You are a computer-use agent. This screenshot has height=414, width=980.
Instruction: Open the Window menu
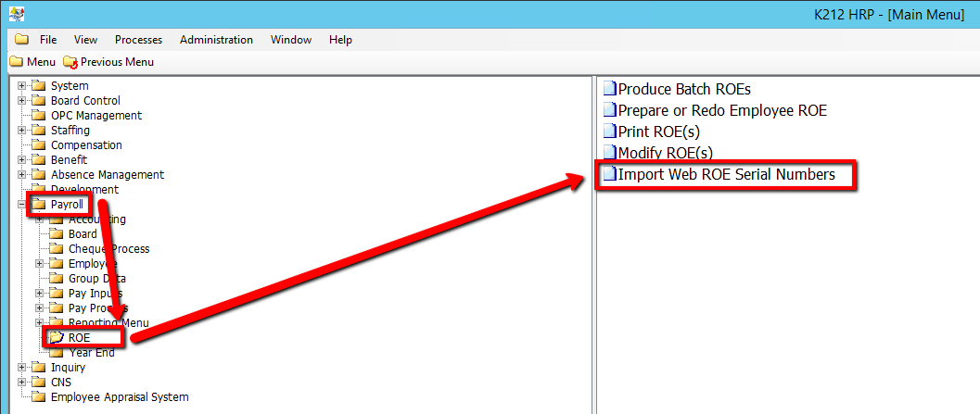pyautogui.click(x=291, y=40)
